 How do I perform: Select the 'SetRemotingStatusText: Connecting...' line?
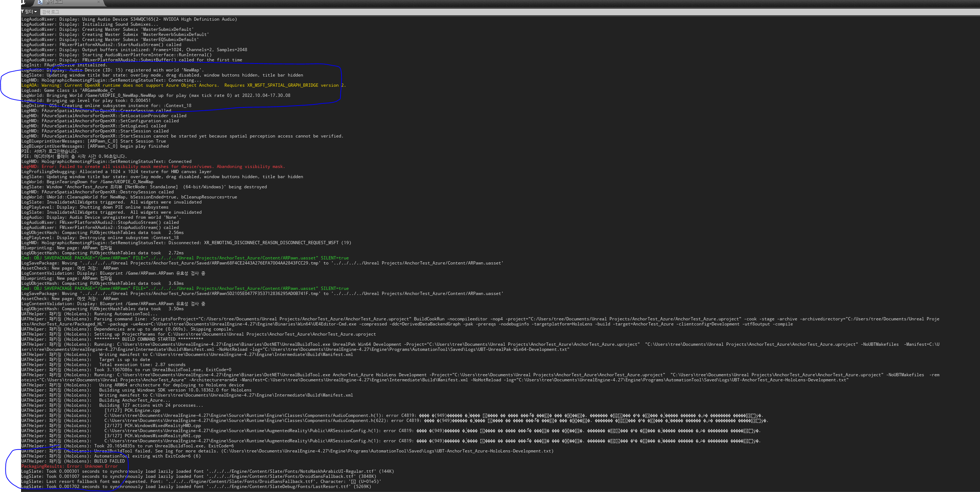click(x=111, y=80)
